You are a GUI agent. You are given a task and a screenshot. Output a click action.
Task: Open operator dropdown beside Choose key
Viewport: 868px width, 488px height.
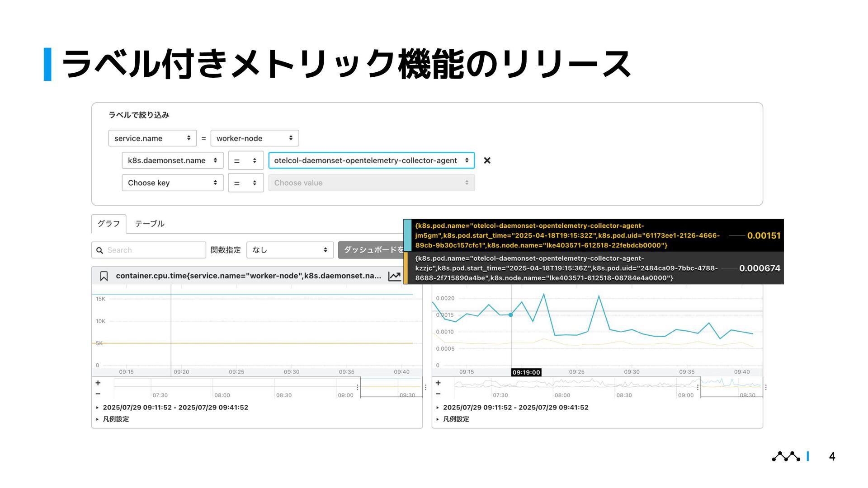[245, 183]
